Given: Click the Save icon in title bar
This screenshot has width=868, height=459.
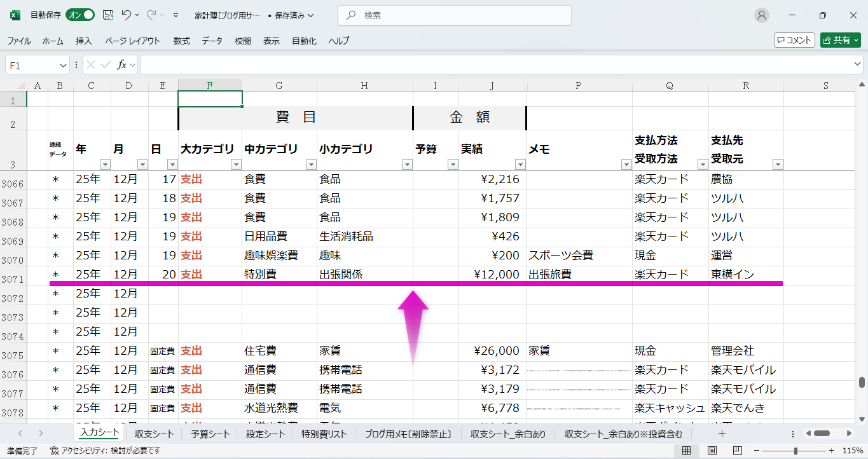Looking at the screenshot, I should 108,15.
